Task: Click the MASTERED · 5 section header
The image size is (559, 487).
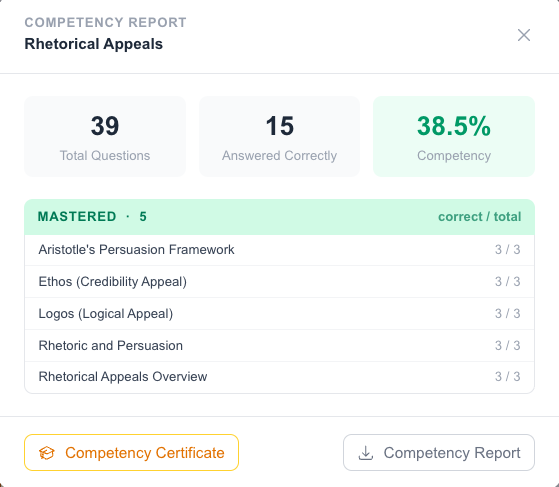Action: tap(279, 217)
